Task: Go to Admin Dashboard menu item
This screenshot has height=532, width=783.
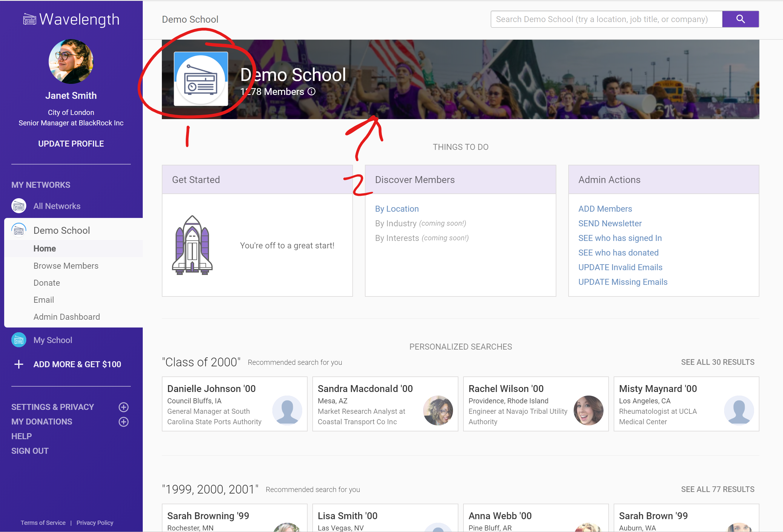Action: pyautogui.click(x=66, y=317)
